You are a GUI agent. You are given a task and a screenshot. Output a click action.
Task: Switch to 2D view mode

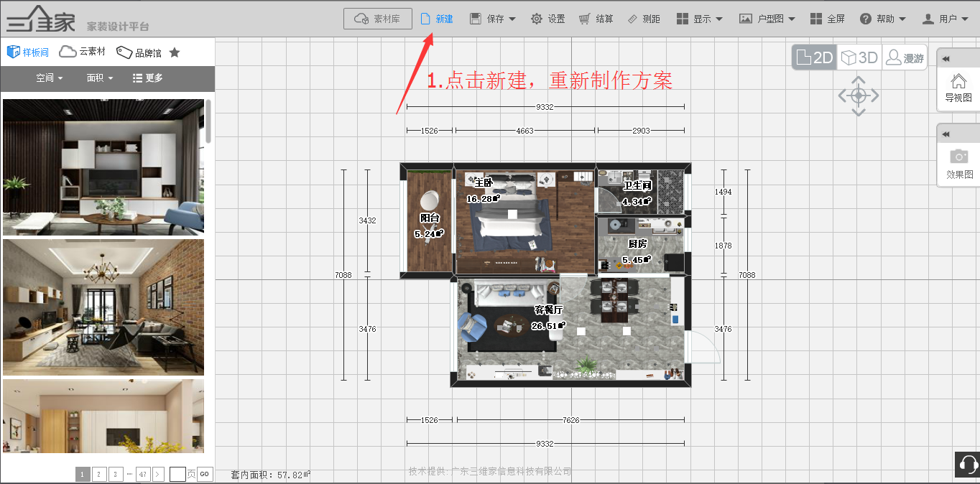click(x=815, y=57)
